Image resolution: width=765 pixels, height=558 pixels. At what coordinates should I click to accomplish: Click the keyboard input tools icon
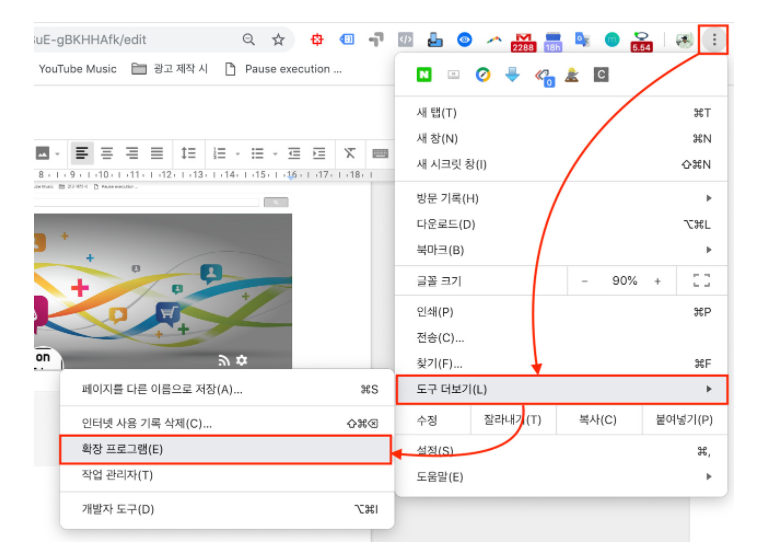pyautogui.click(x=380, y=154)
